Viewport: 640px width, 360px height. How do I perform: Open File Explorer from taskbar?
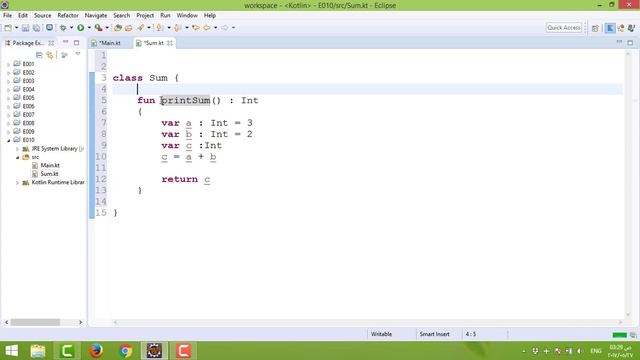38,351
